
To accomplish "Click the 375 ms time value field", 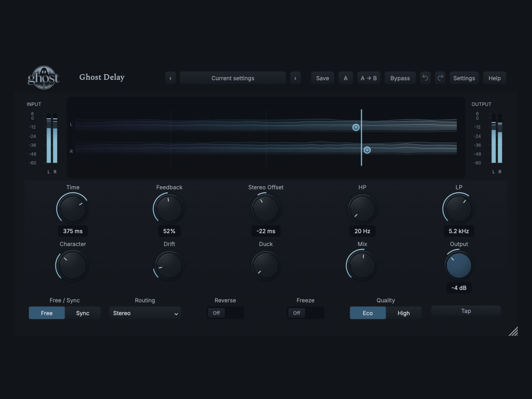I will point(73,231).
